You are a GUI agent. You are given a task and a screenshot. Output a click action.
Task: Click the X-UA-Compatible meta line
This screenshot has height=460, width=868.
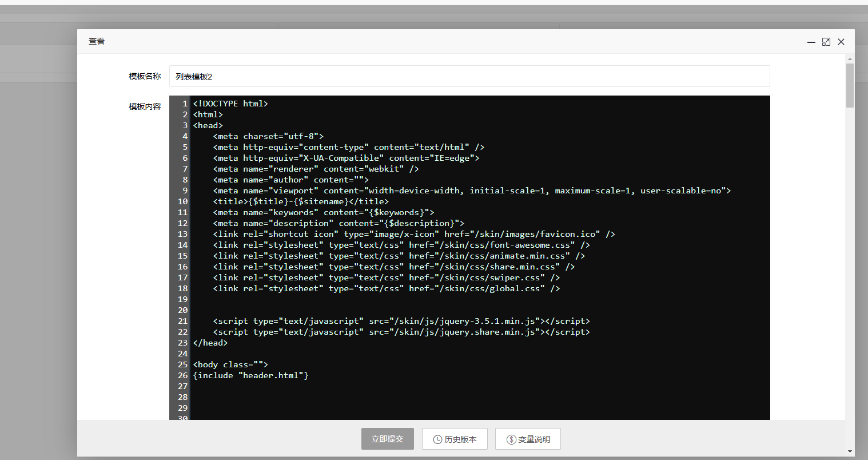point(347,158)
